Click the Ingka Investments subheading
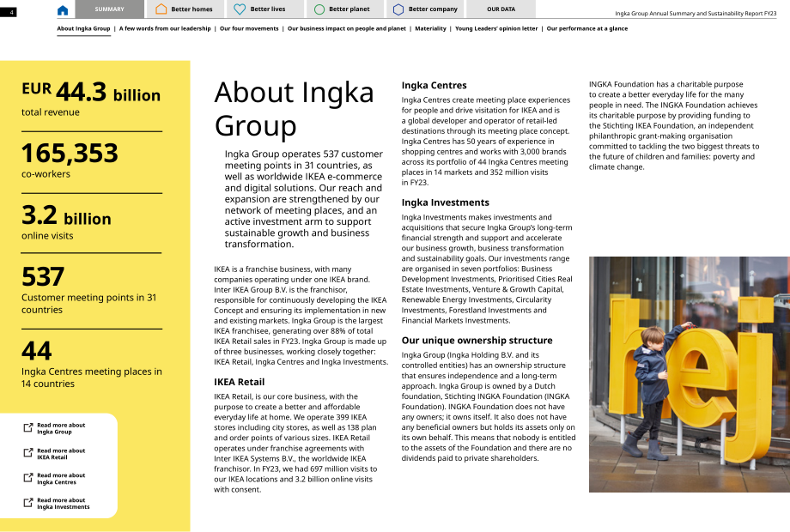 click(446, 203)
